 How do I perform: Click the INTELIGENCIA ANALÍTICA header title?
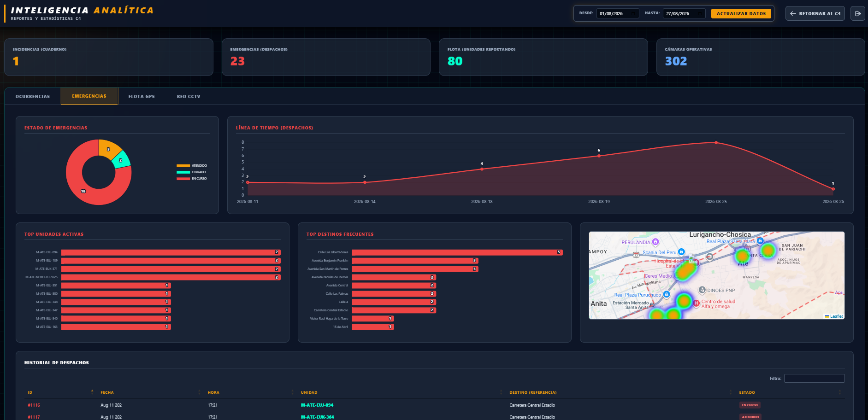pos(82,10)
